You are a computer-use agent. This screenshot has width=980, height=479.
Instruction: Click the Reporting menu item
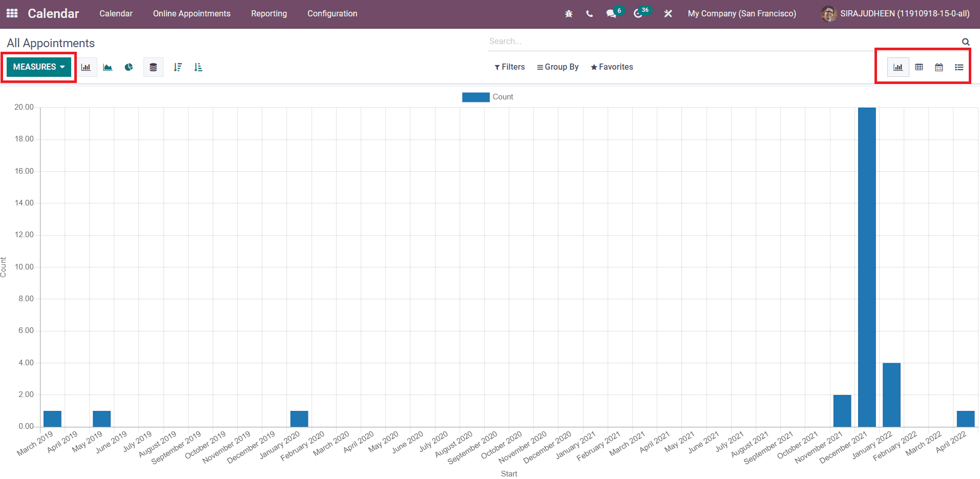pyautogui.click(x=268, y=13)
